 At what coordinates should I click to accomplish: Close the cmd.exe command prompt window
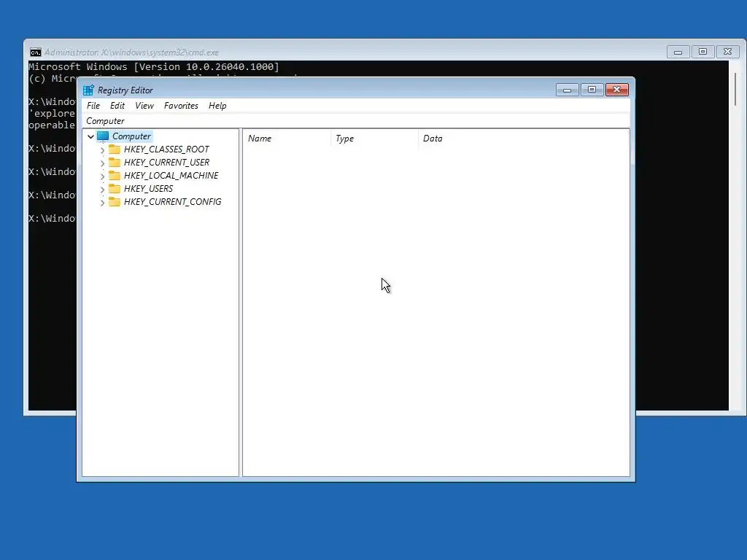pyautogui.click(x=727, y=52)
